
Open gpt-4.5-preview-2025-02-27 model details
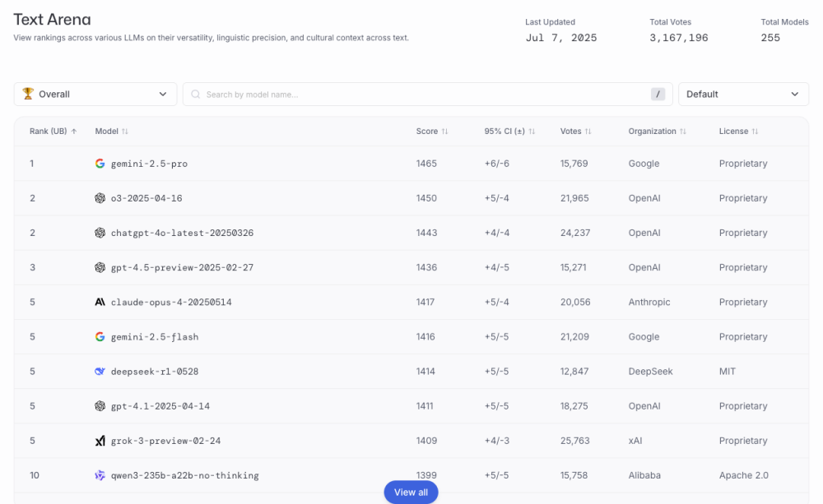click(x=182, y=267)
